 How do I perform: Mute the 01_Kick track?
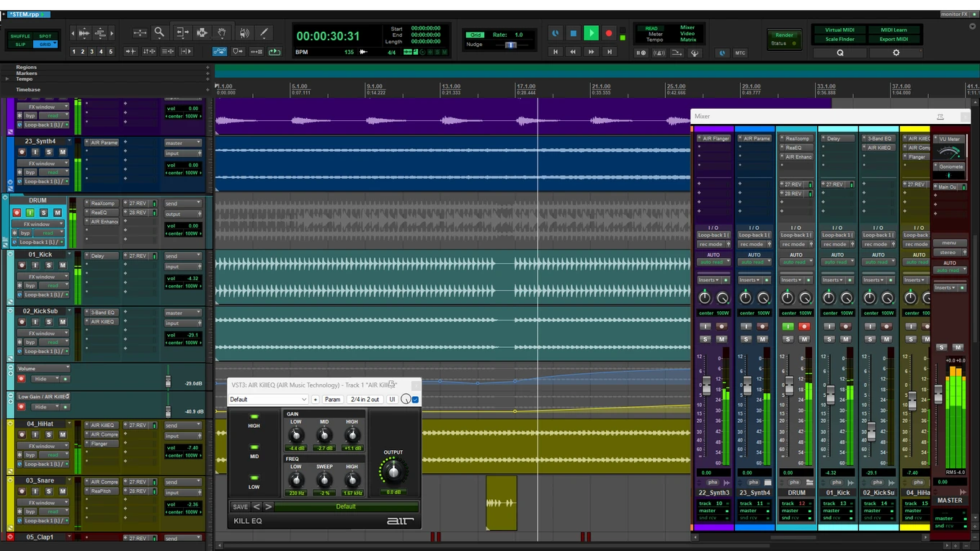[63, 266]
